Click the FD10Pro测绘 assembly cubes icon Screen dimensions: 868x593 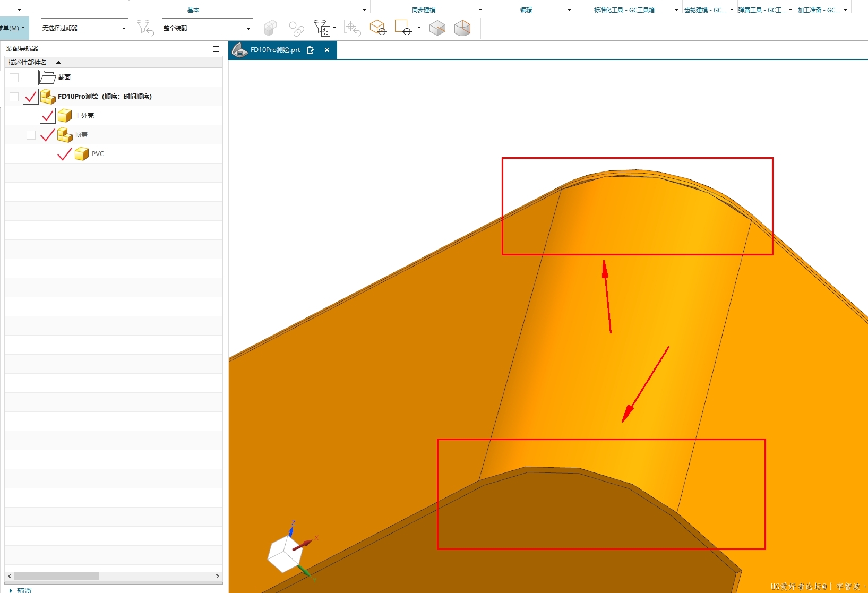pyautogui.click(x=48, y=97)
